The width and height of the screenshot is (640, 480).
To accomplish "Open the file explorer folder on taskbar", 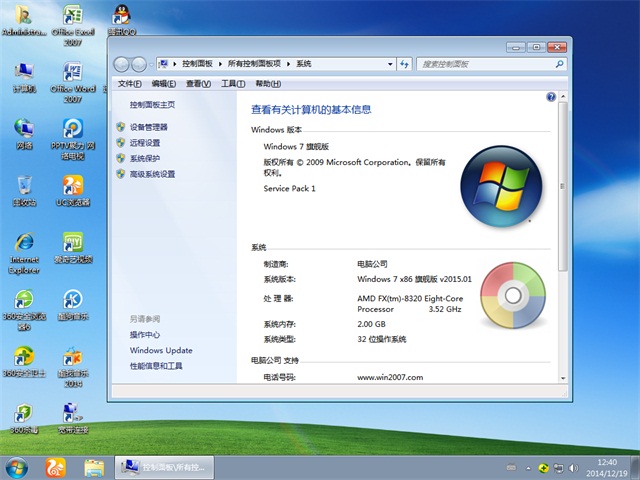I will coord(94,467).
